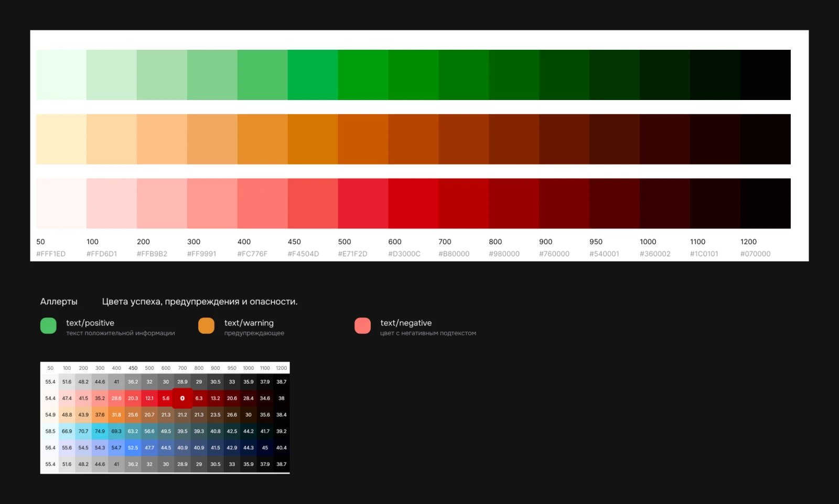This screenshot has width=839, height=504.
Task: Select the pale red swatch above #FFD6D1
Action: (x=112, y=203)
